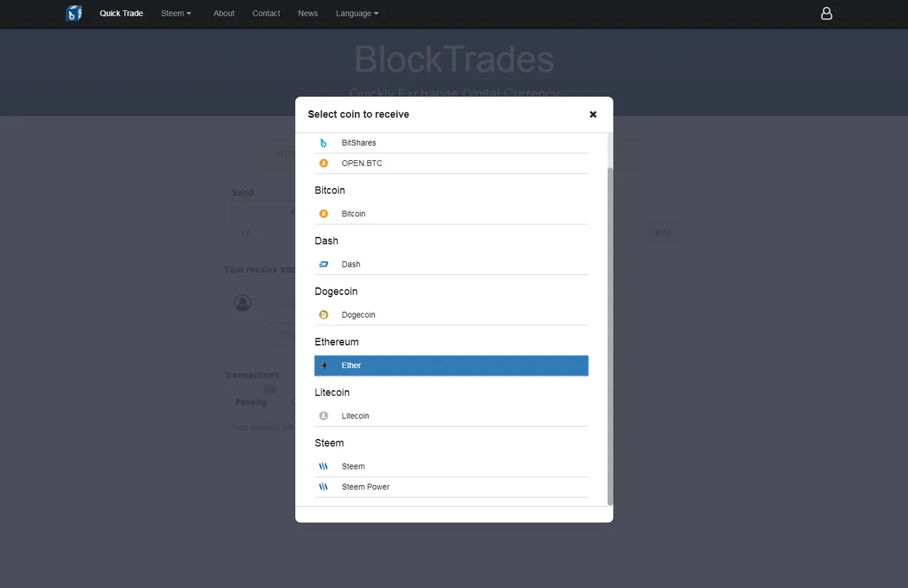The width and height of the screenshot is (908, 588).
Task: Click the dialog's vertical scrollbar
Action: tap(610, 335)
